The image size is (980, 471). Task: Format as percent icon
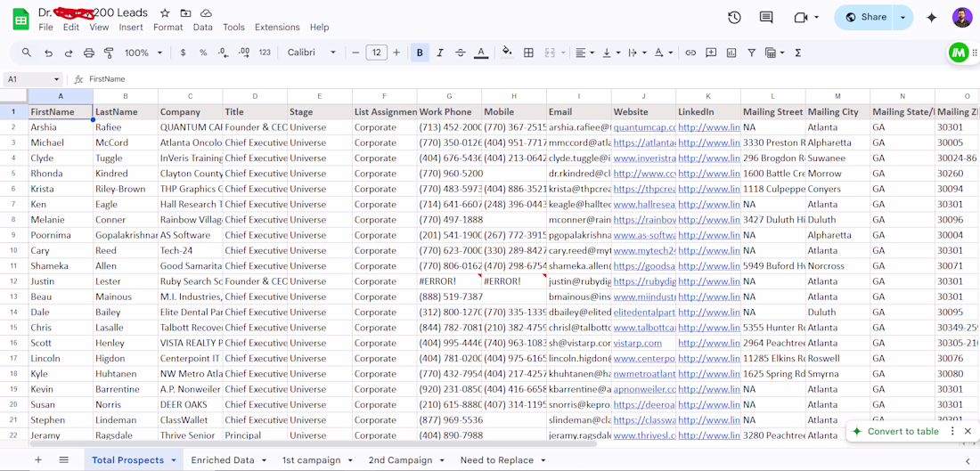tap(203, 53)
